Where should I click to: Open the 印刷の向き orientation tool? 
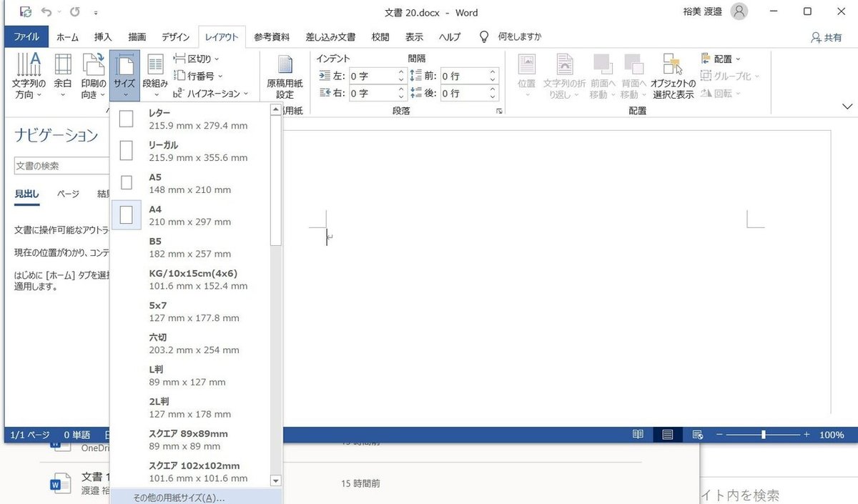point(93,76)
